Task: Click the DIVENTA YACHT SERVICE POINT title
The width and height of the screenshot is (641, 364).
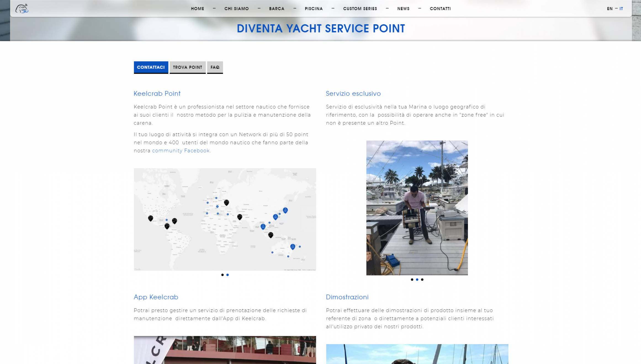Action: tap(321, 28)
